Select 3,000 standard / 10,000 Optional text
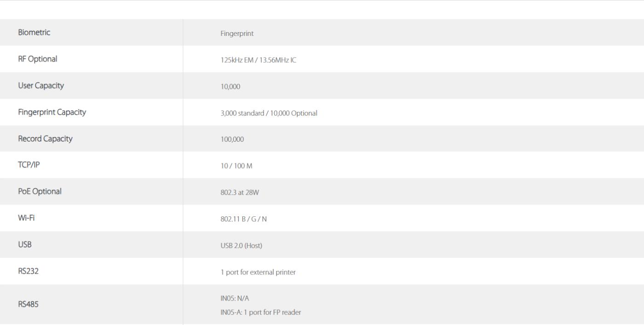644x325 pixels. pos(269,113)
